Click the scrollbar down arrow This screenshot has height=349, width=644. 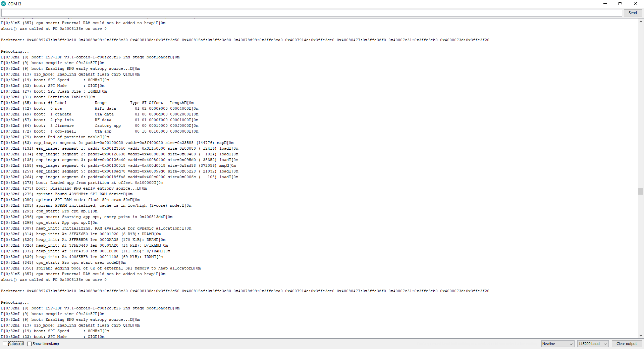(x=641, y=336)
